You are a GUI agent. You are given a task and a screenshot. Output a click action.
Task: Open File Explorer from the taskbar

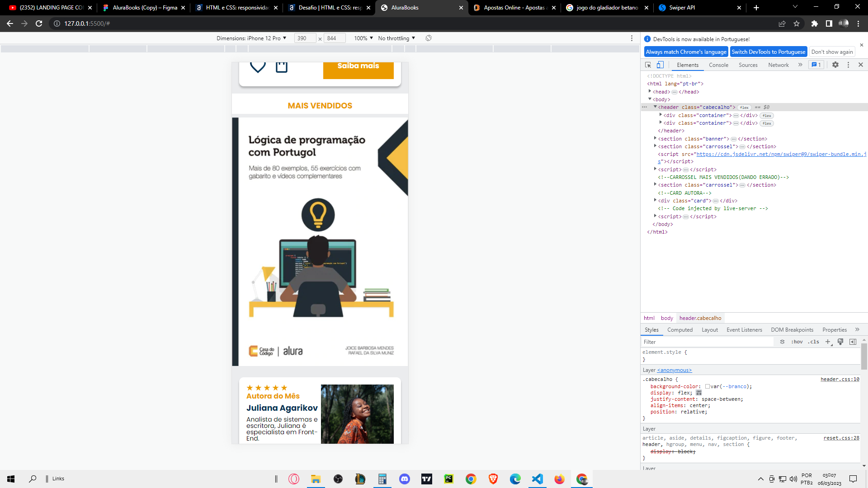316,479
